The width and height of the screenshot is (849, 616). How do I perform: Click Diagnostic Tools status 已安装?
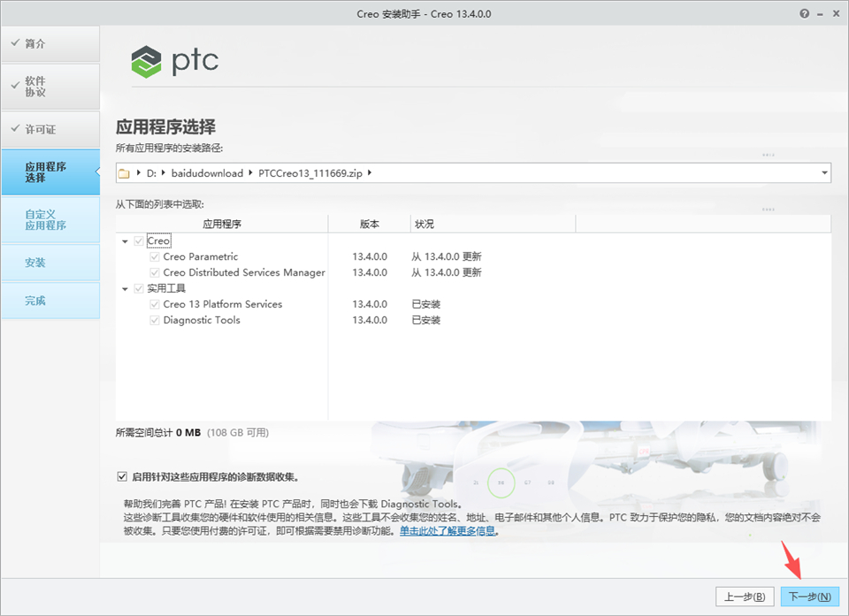click(426, 320)
